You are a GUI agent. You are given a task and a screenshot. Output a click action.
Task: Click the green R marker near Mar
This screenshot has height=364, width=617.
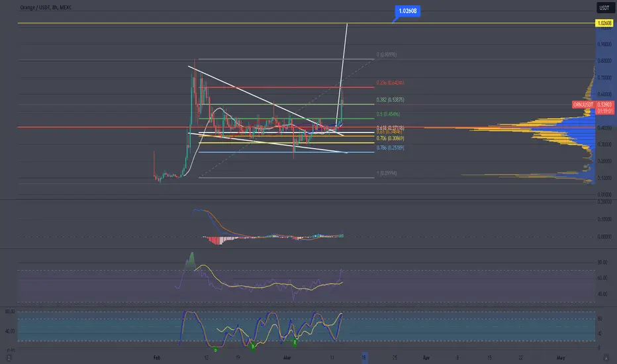click(295, 343)
